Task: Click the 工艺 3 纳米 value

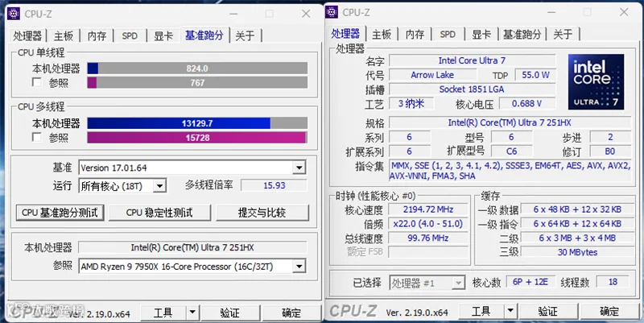Action: coord(411,104)
